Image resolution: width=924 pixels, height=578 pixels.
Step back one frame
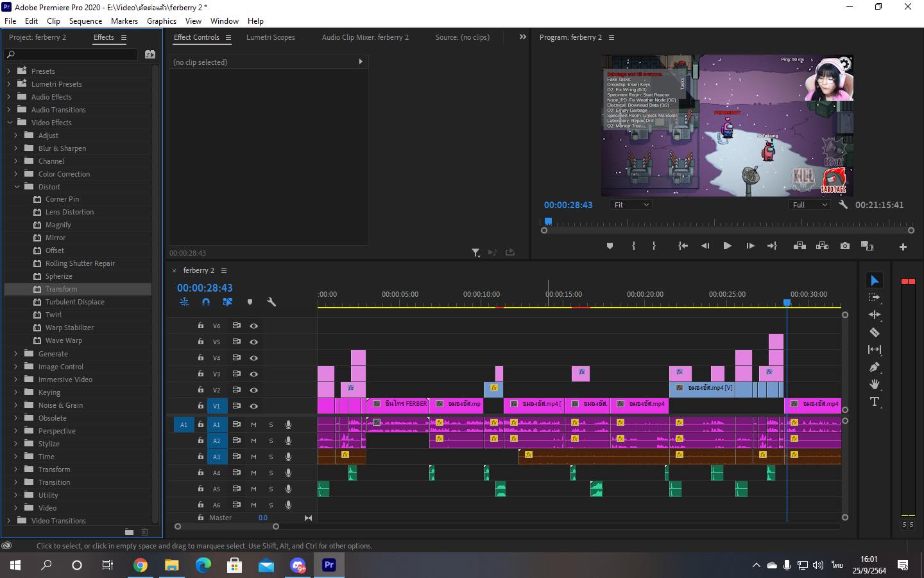(x=705, y=246)
